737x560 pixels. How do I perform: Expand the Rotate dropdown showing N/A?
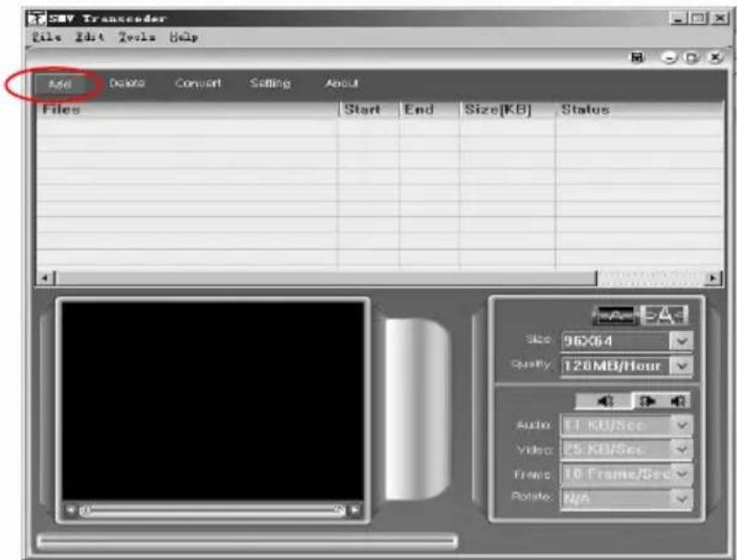[x=682, y=499]
